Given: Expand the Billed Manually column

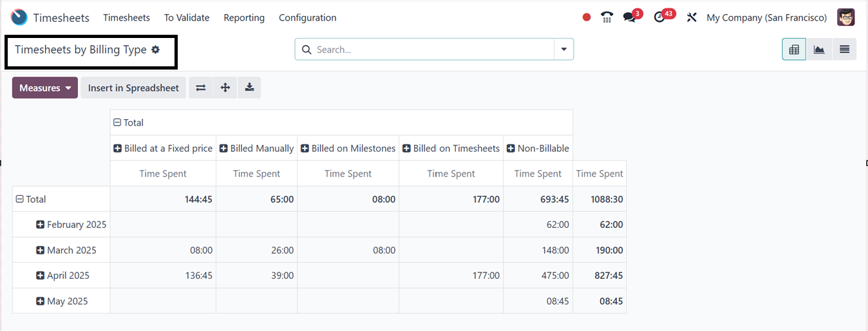Looking at the screenshot, I should coord(223,148).
